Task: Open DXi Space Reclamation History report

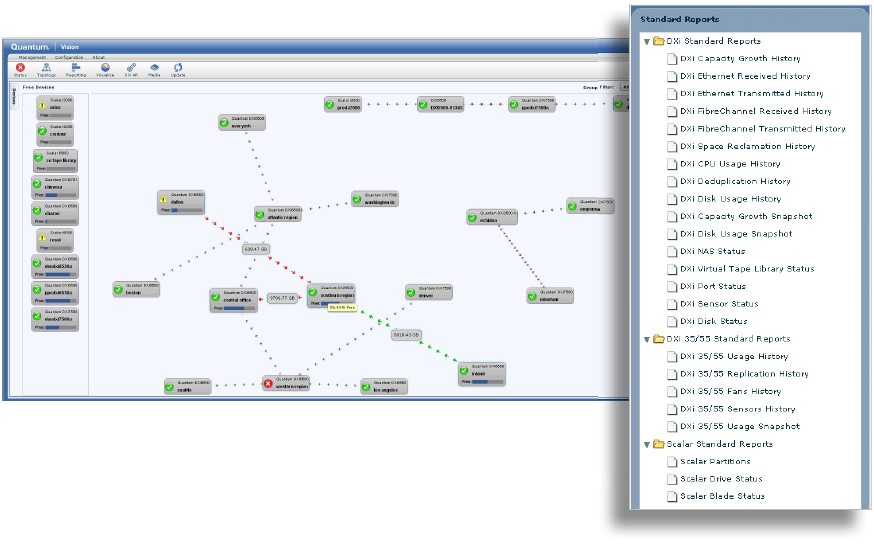Action: tap(748, 147)
